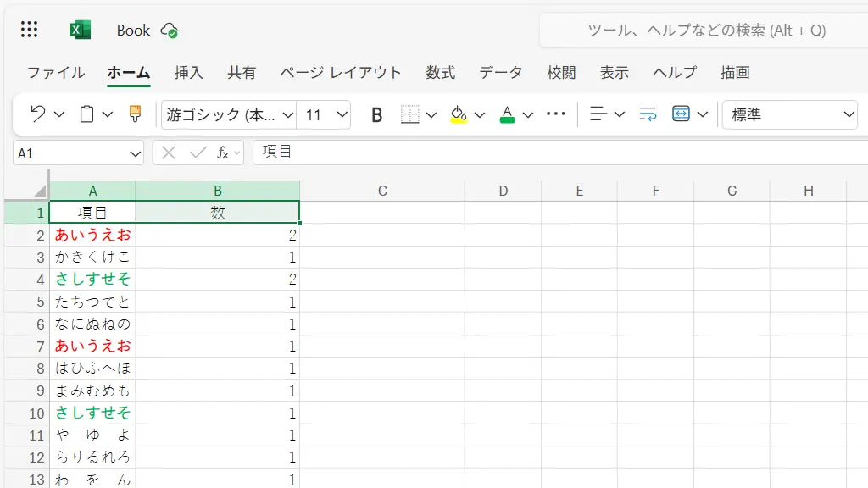Select all cells corner triangle
The width and height of the screenshot is (868, 488).
pyautogui.click(x=40, y=191)
